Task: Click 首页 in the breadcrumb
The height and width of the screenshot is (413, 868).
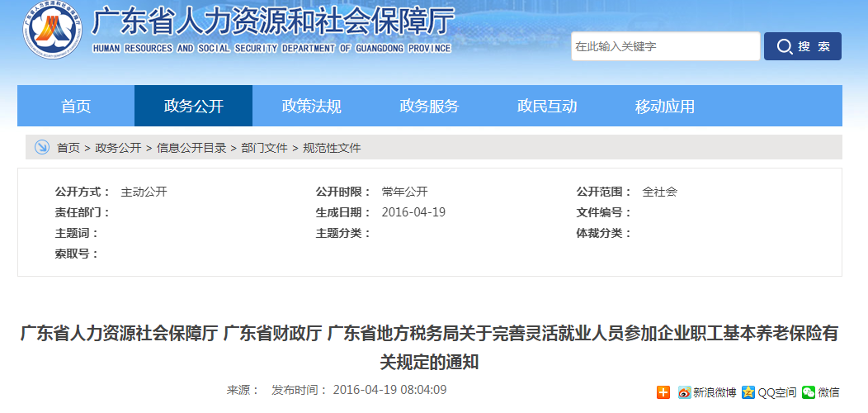Action: pos(68,148)
